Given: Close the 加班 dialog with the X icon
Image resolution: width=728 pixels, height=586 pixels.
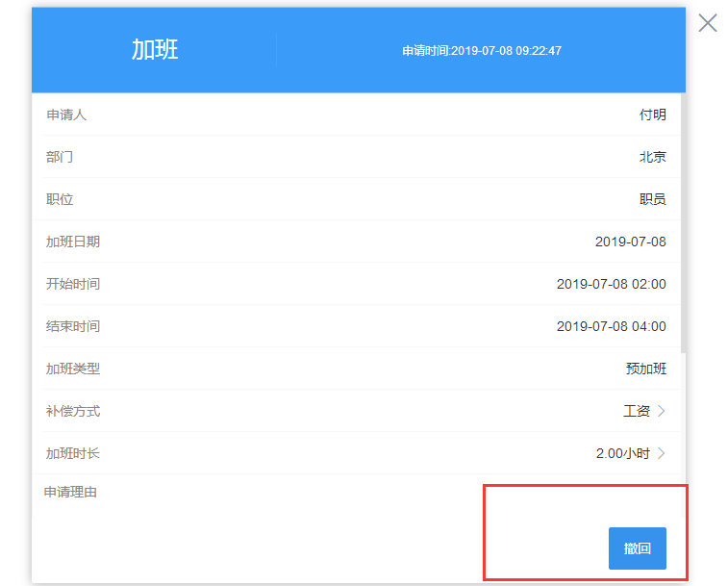Looking at the screenshot, I should tap(708, 23).
